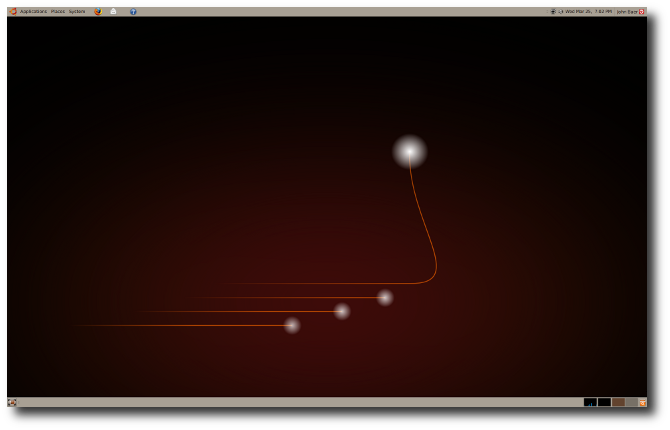The image size is (670, 430).
Task: Open the volume control speaker icon
Action: click(561, 12)
